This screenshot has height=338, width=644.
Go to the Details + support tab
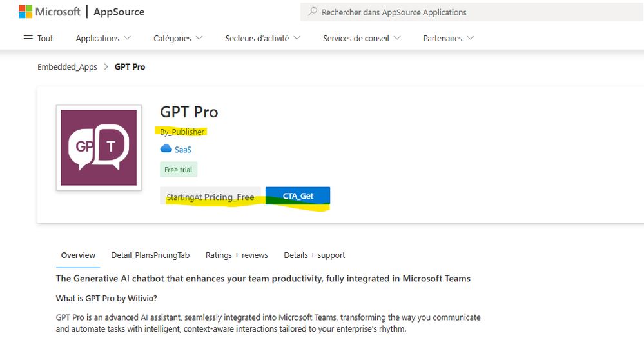click(314, 255)
